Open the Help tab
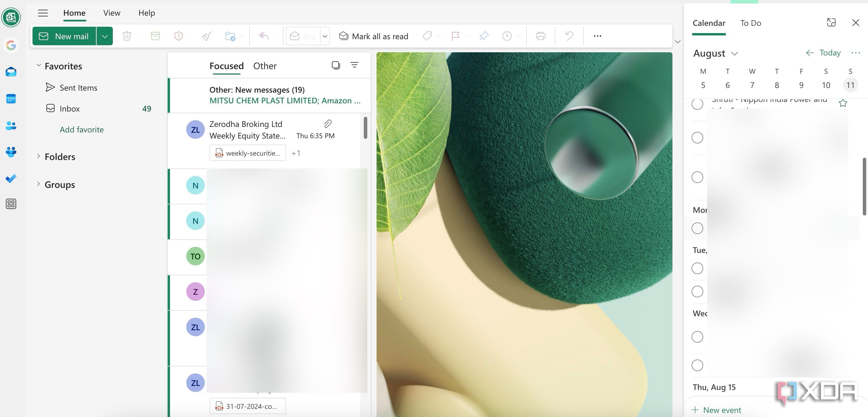868x417 pixels. coord(147,13)
